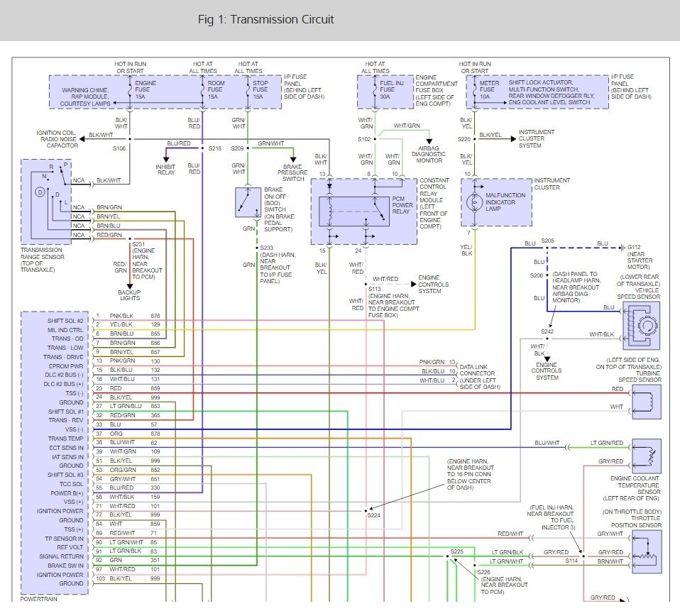Screen dimensions: 680x616
Task: Click the S216 splice label
Action: pyautogui.click(x=215, y=148)
